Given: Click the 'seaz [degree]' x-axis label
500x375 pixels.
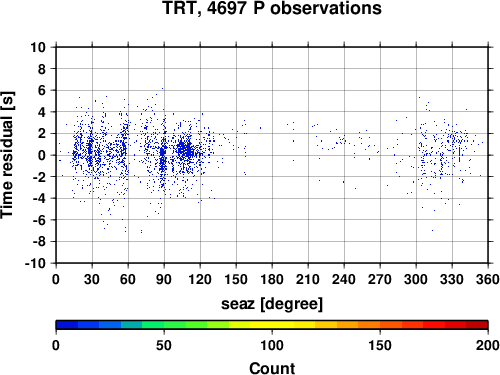Looking at the screenshot, I should pyautogui.click(x=272, y=304).
